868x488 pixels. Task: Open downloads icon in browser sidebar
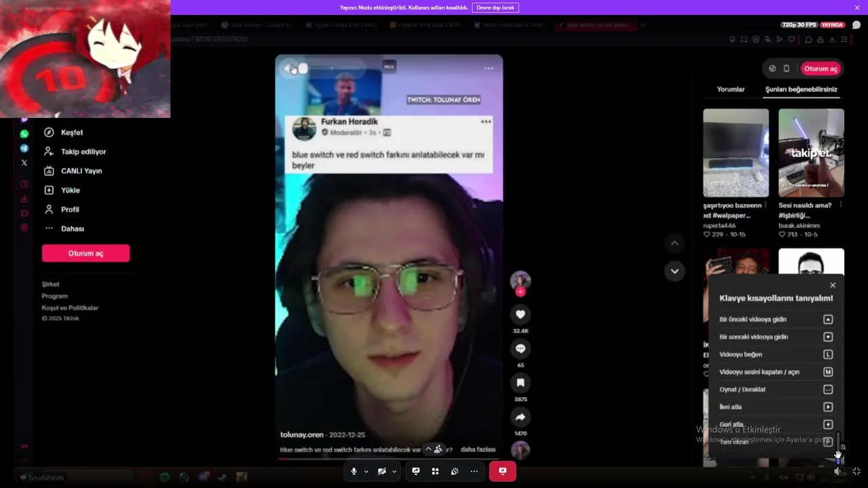tap(24, 199)
